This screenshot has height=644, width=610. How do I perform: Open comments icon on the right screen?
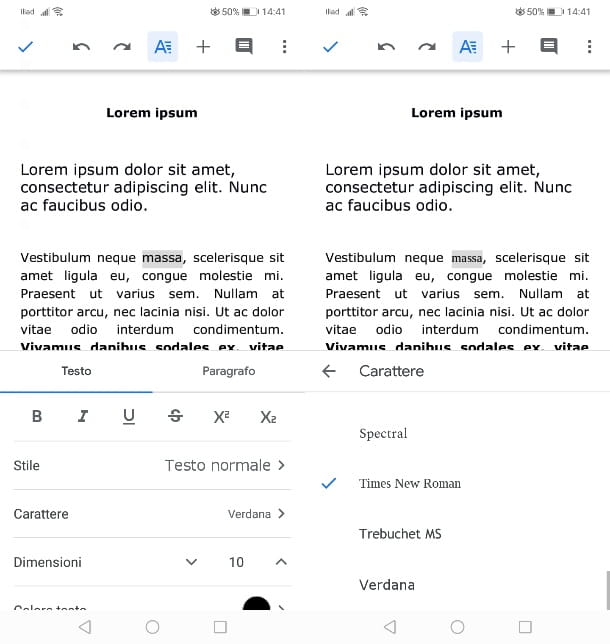pyautogui.click(x=549, y=46)
